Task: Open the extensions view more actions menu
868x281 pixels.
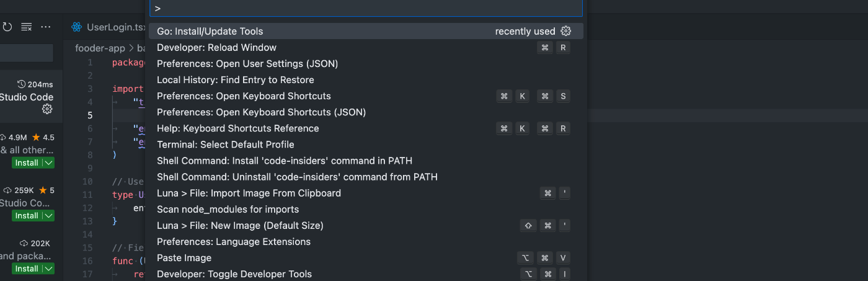Action: pos(46,27)
